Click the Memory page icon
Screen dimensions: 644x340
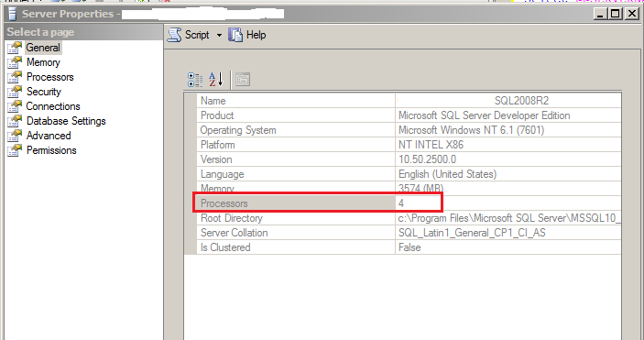click(15, 62)
